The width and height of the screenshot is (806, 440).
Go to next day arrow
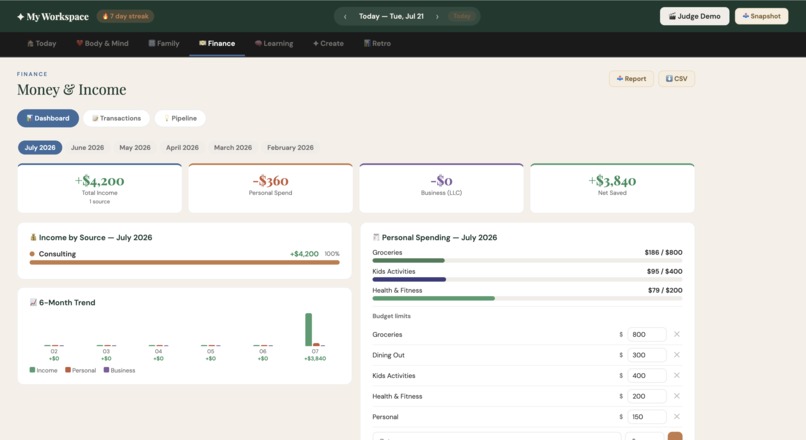click(437, 16)
